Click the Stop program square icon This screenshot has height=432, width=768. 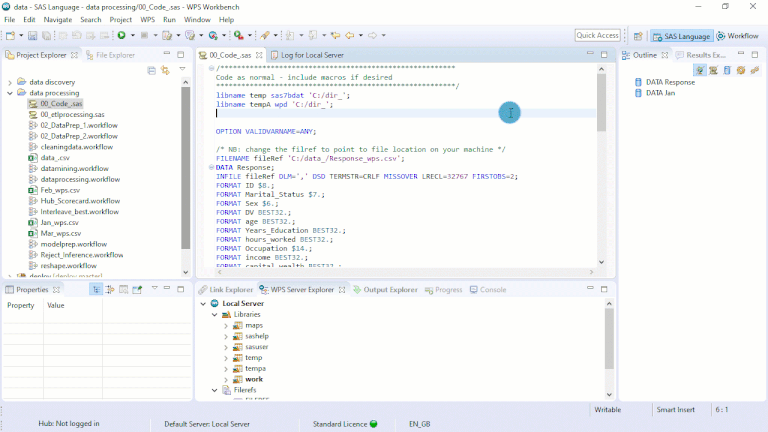pos(144,35)
